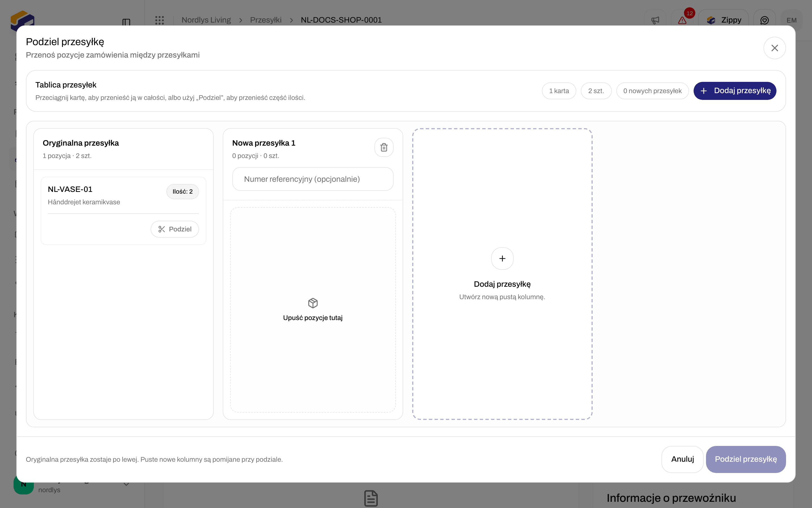
Task: Click the Ilość: 2 quantity badge
Action: tap(182, 192)
